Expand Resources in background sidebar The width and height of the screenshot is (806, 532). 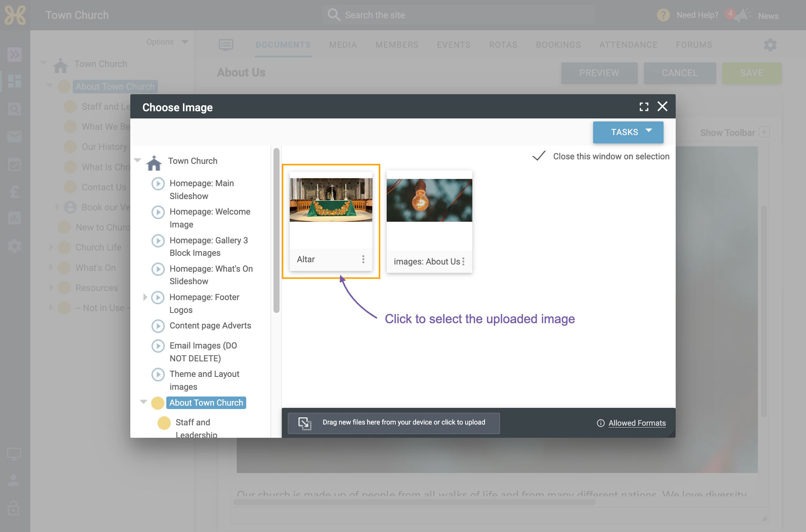[51, 287]
